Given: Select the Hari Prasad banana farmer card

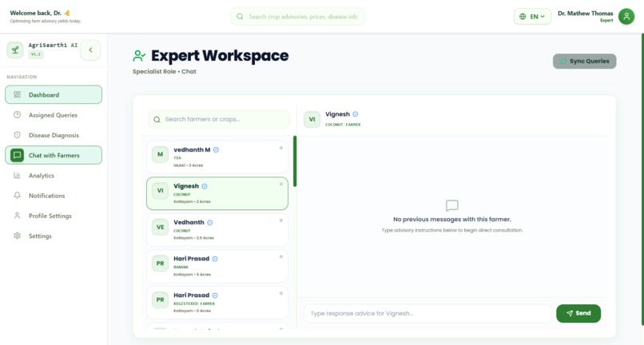Looking at the screenshot, I should 217,266.
